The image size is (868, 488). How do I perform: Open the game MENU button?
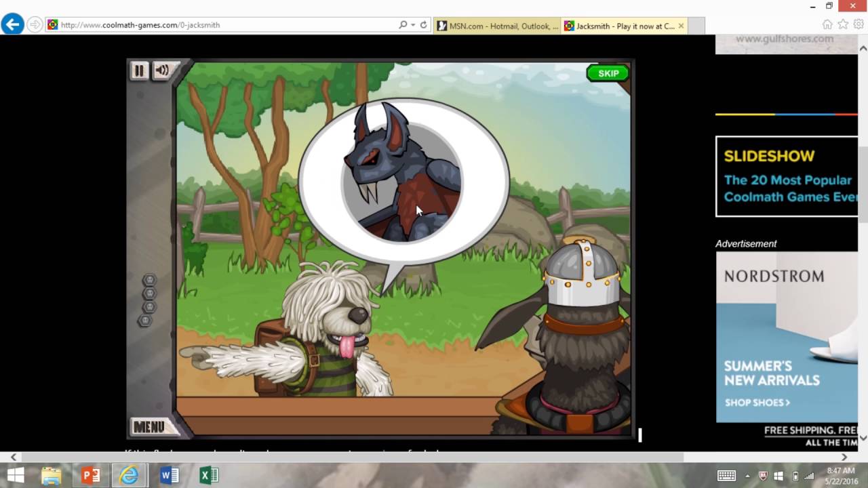tap(149, 427)
